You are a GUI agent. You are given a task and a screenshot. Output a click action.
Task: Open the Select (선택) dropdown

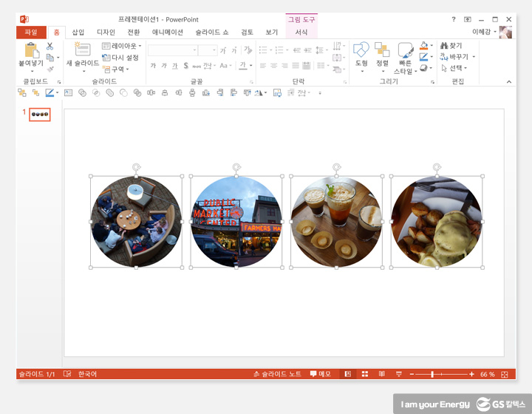454,68
